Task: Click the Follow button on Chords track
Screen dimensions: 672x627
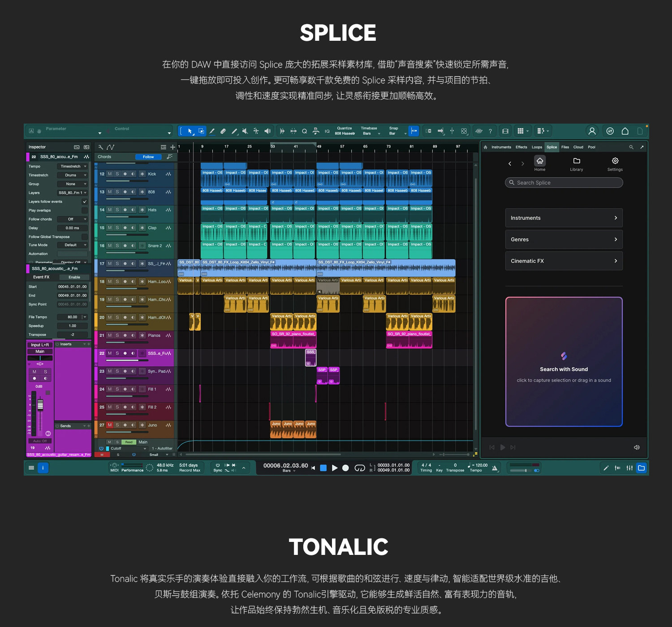Action: click(148, 157)
